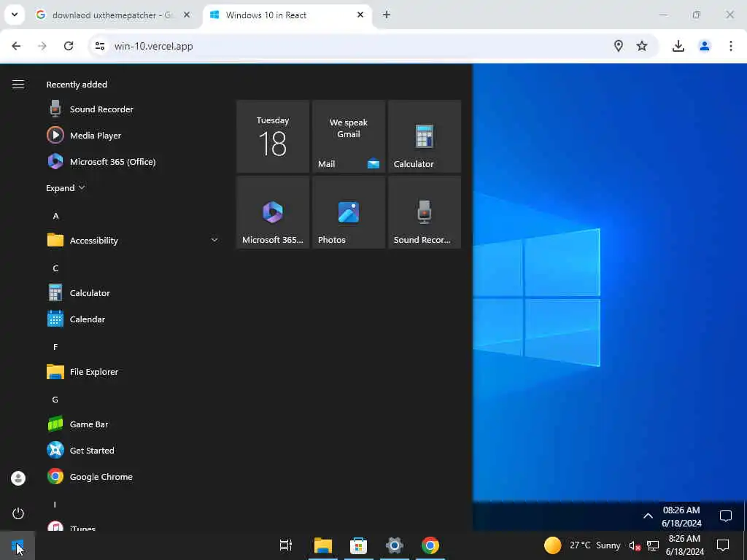The width and height of the screenshot is (747, 560).
Task: Show hidden icons with the tray chevron
Action: tap(648, 516)
